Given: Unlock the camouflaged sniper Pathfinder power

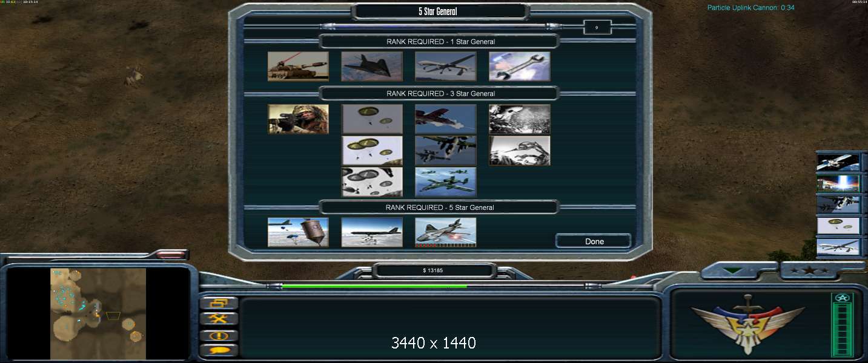Looking at the screenshot, I should tap(298, 119).
